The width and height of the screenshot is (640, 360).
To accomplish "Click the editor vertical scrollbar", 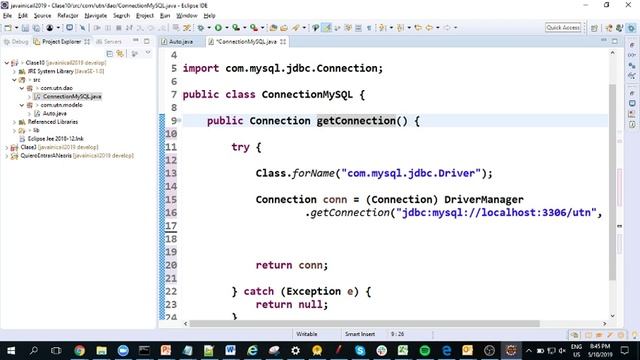I will [x=612, y=182].
